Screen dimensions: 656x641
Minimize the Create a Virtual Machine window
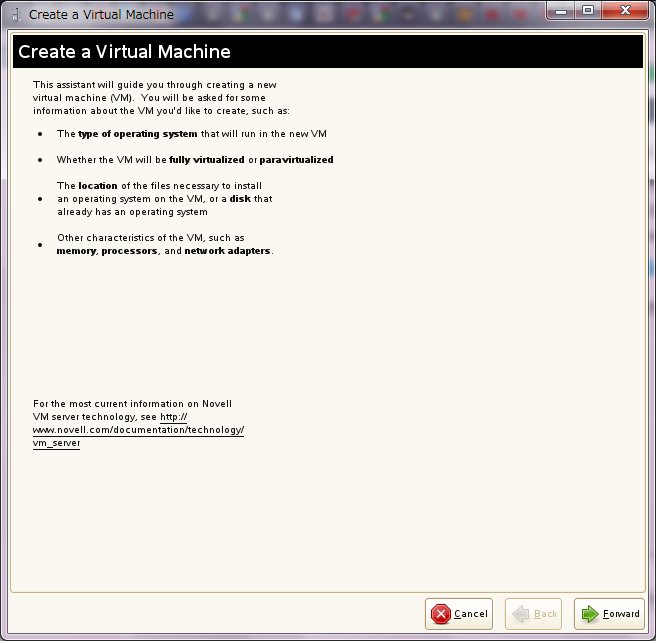pos(561,11)
